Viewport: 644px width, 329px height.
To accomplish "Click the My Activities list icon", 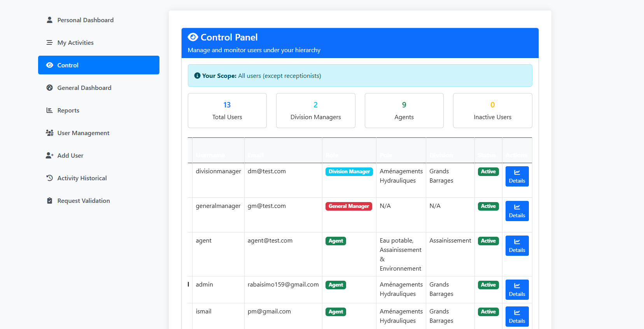I will point(49,42).
